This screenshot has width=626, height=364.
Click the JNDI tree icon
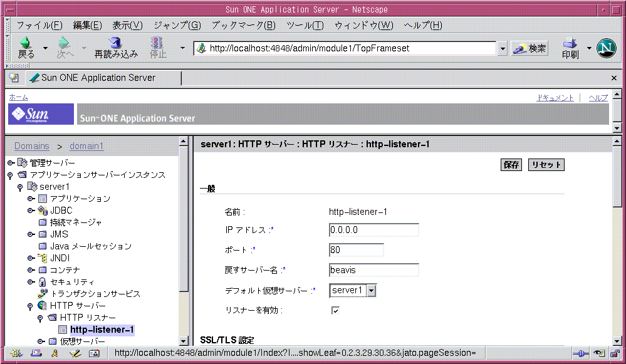[43, 258]
